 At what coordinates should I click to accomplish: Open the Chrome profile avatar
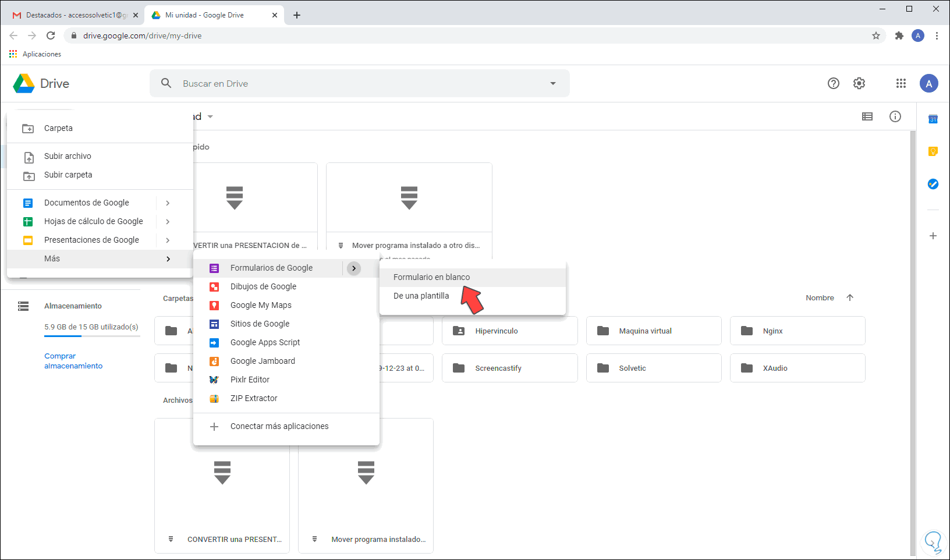(918, 36)
